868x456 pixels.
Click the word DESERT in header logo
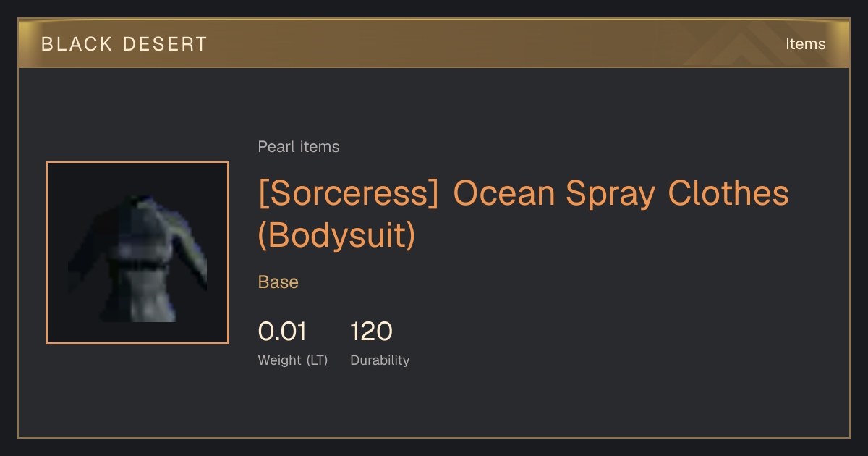(166, 44)
